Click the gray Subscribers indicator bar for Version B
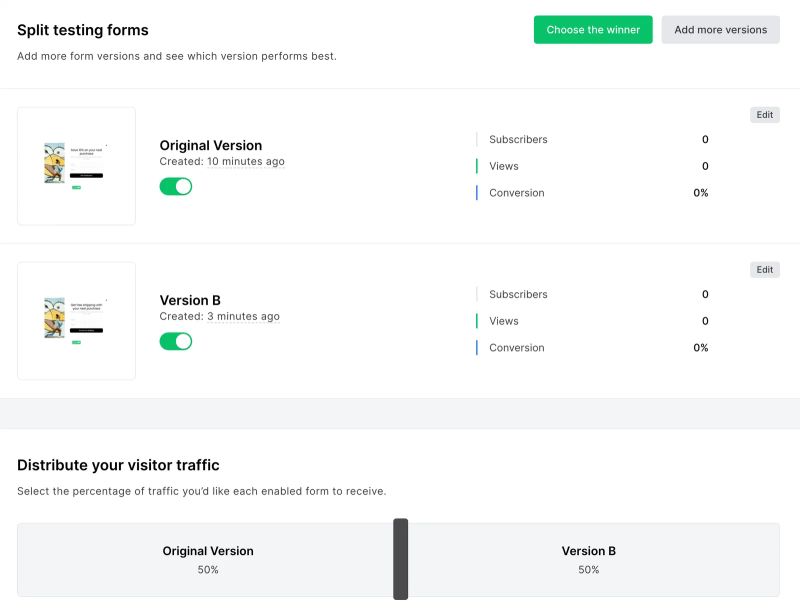The height and width of the screenshot is (610, 800). (x=477, y=294)
